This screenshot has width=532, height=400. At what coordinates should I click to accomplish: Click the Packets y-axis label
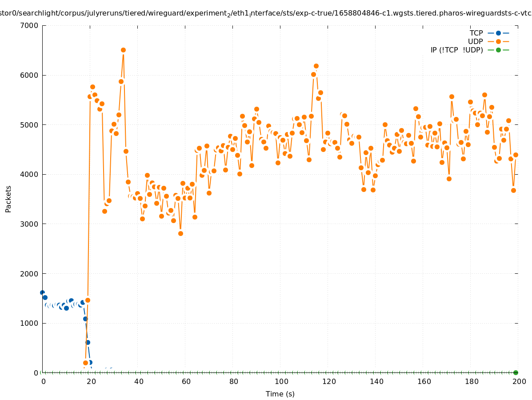pos(8,199)
